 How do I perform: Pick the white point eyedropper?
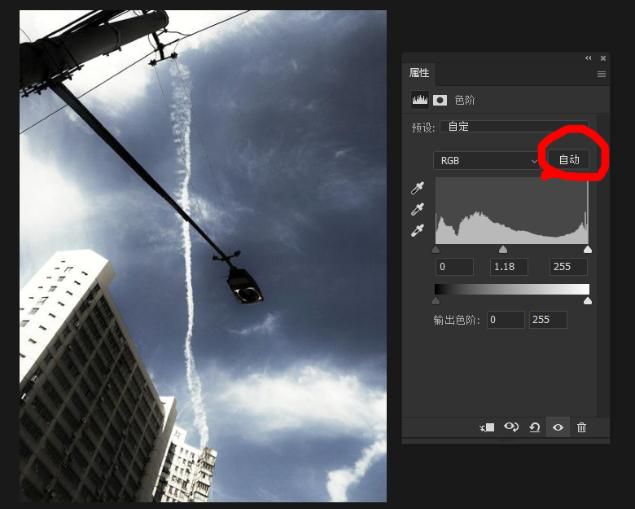click(x=418, y=230)
